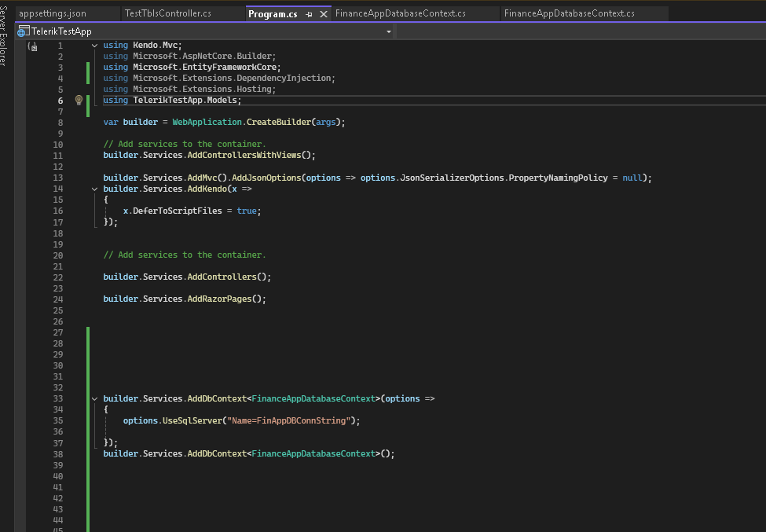
Task: Click the WebApplication class name
Action: pos(207,122)
